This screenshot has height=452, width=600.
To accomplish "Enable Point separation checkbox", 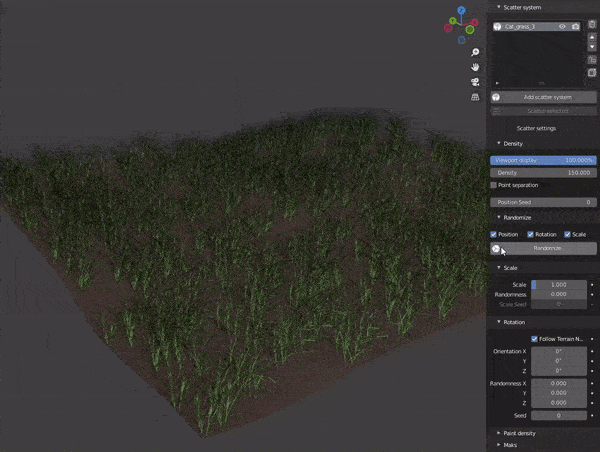I will tap(494, 185).
